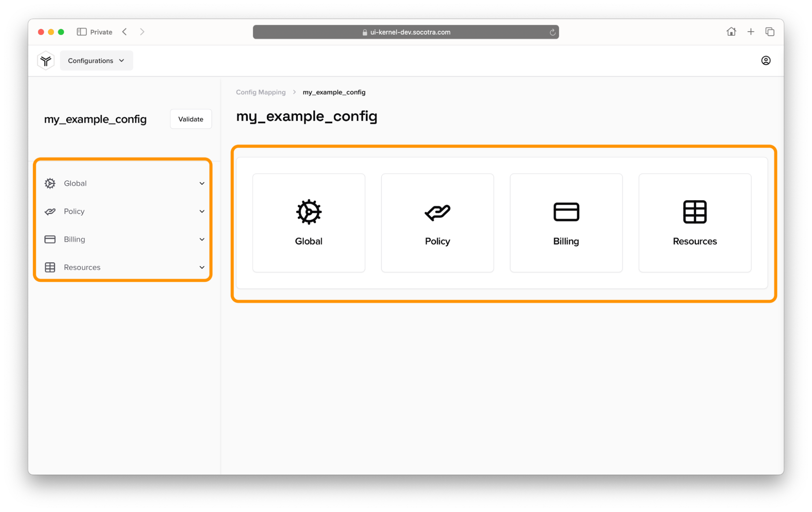Open the user account profile icon
This screenshot has width=812, height=512.
pyautogui.click(x=765, y=60)
